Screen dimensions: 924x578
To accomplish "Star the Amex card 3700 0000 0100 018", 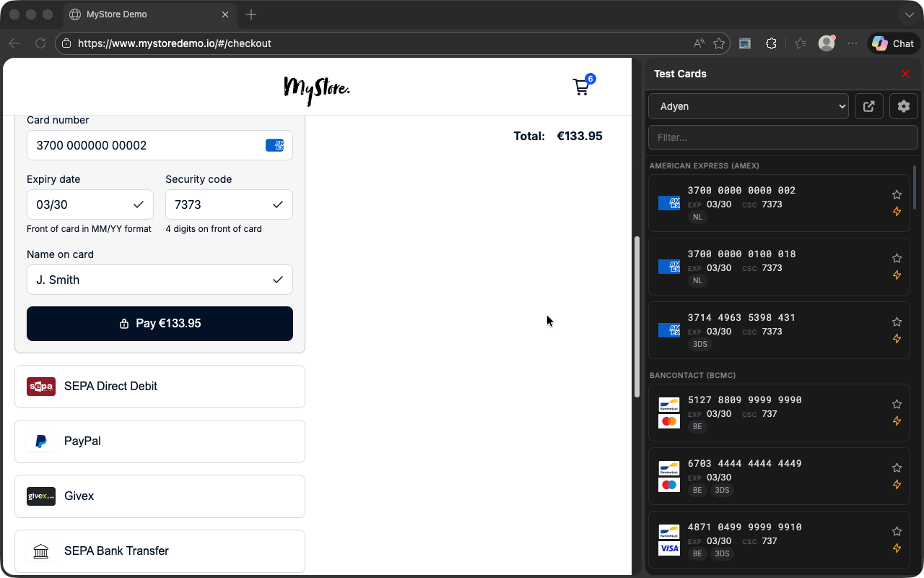I will (x=897, y=258).
